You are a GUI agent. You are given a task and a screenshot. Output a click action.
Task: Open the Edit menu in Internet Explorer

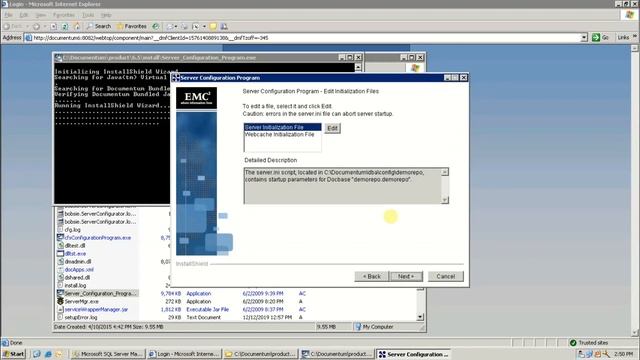click(x=24, y=15)
